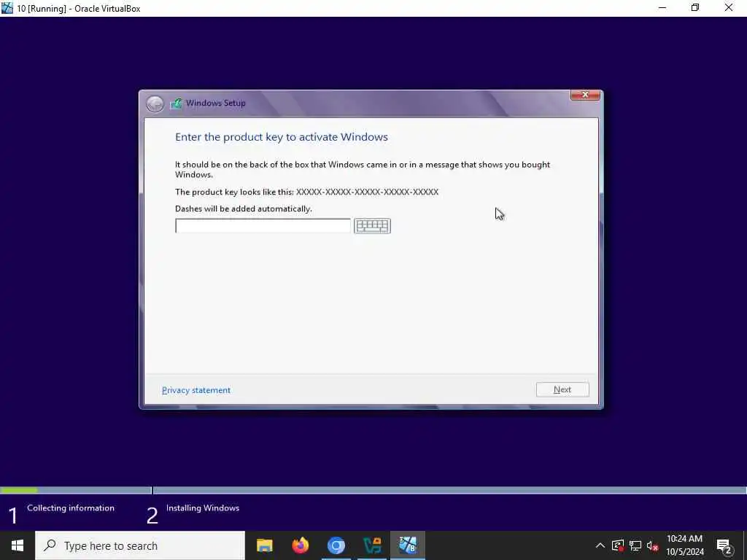Click the taskbar search box
The width and height of the screenshot is (747, 560).
click(x=140, y=545)
